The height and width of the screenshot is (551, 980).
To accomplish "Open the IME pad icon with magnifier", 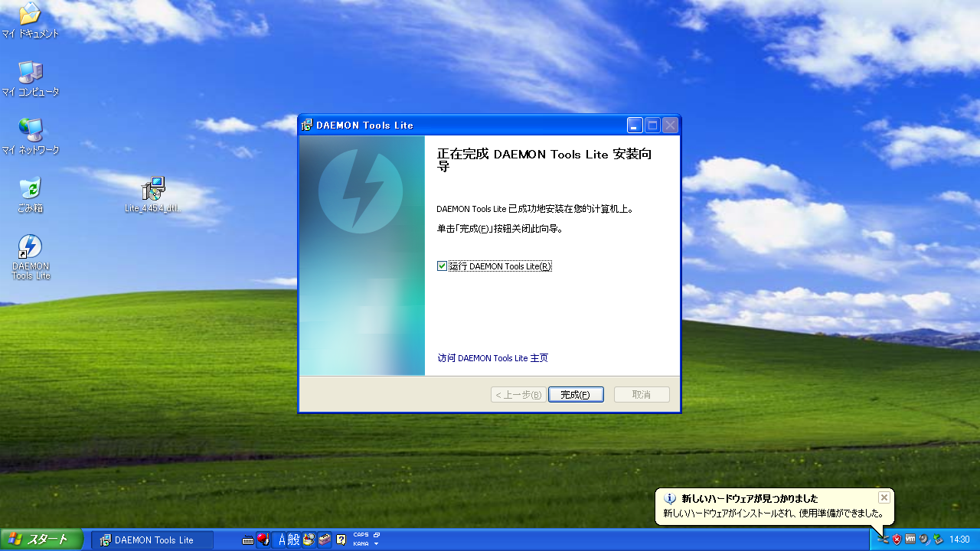I will tap(309, 540).
